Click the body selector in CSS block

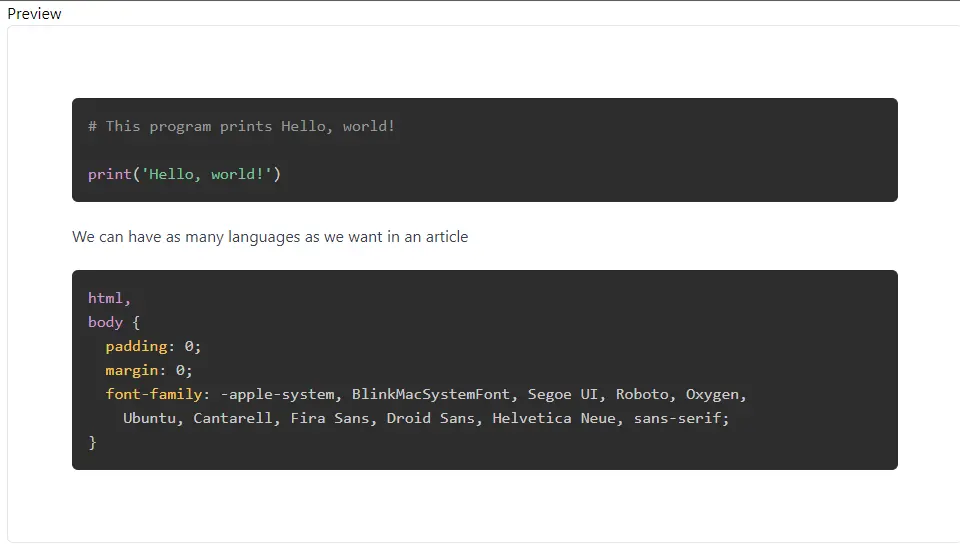point(105,322)
